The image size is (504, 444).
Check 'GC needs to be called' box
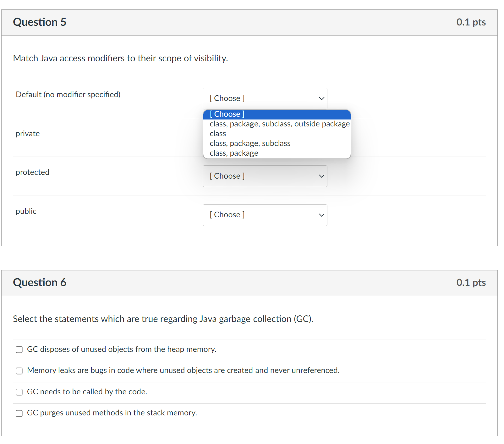click(19, 392)
